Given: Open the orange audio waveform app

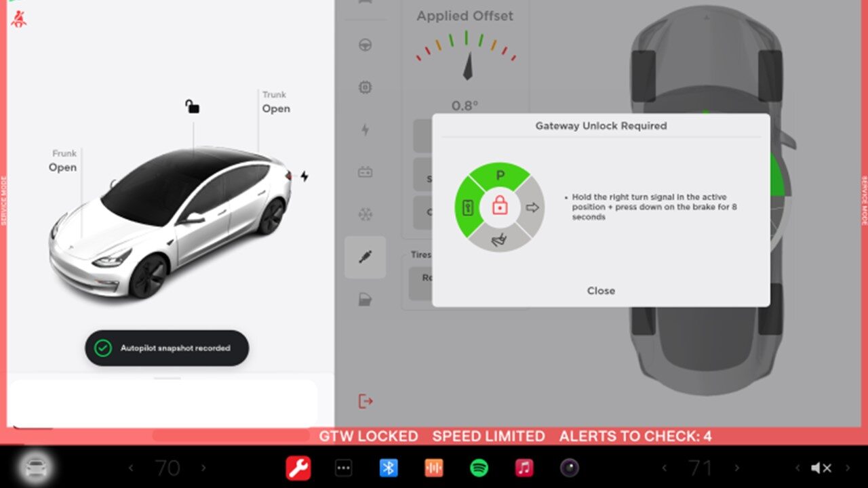Looking at the screenshot, I should pos(433,468).
